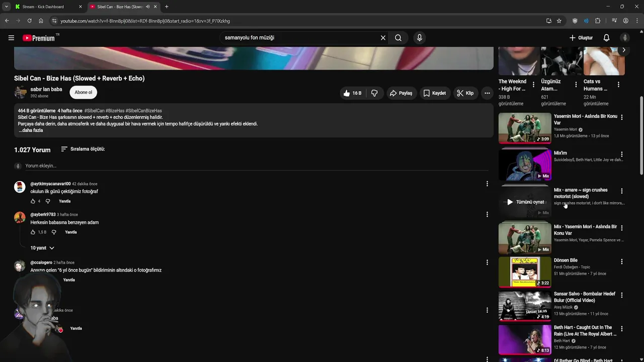
Task: Show next shorts with right chevron
Action: coord(623,50)
